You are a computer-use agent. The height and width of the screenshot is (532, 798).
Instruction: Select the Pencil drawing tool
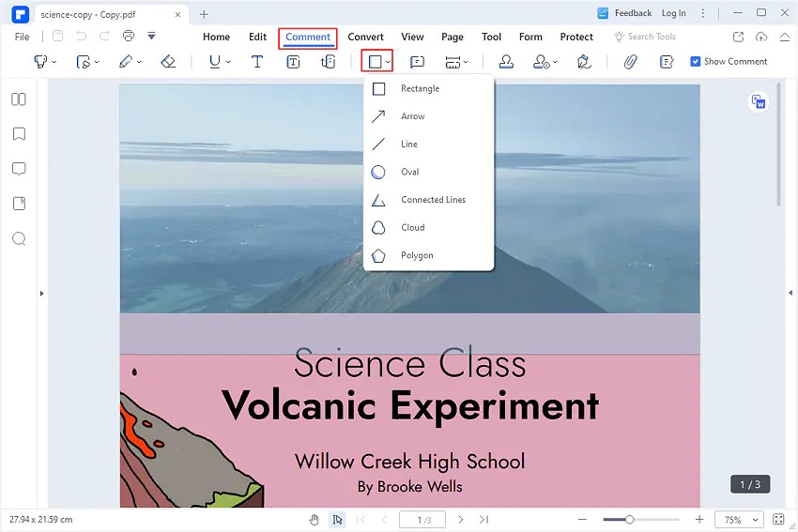pyautogui.click(x=125, y=62)
